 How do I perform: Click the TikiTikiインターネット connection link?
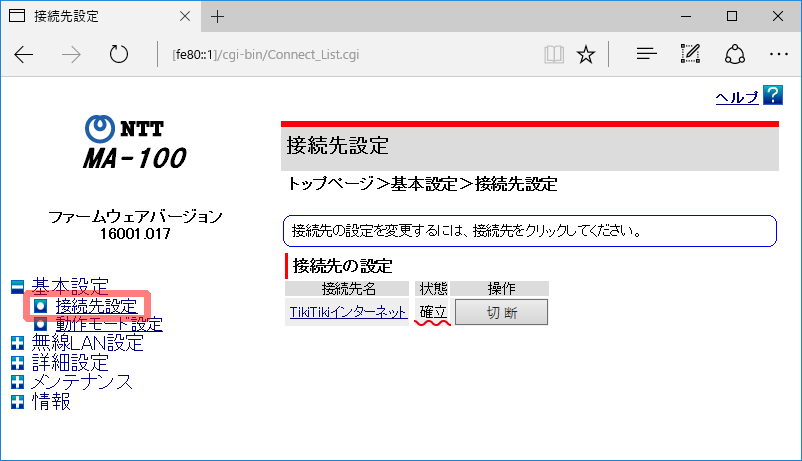[347, 312]
